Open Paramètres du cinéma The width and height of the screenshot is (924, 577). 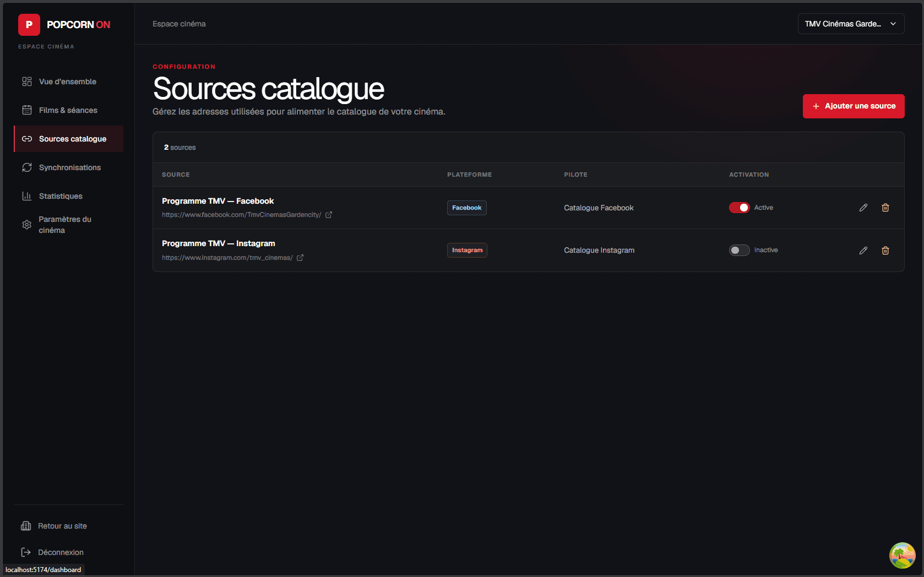(68, 225)
